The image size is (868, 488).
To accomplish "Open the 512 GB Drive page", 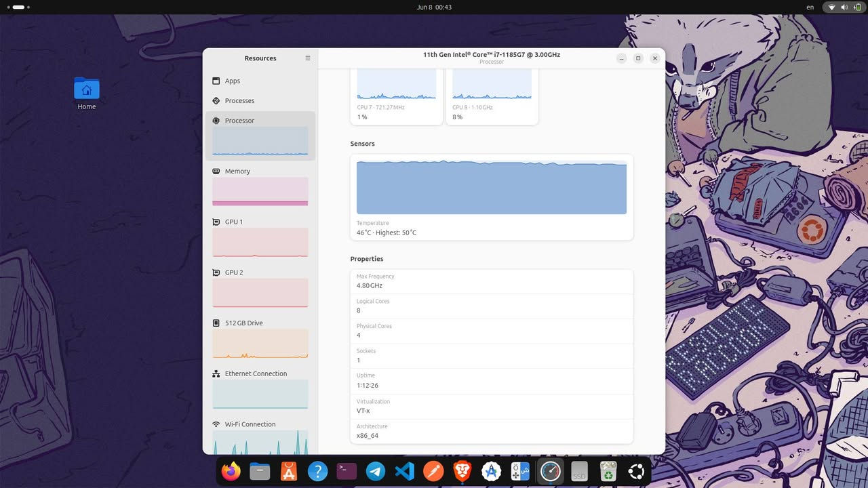I will 260,338.
